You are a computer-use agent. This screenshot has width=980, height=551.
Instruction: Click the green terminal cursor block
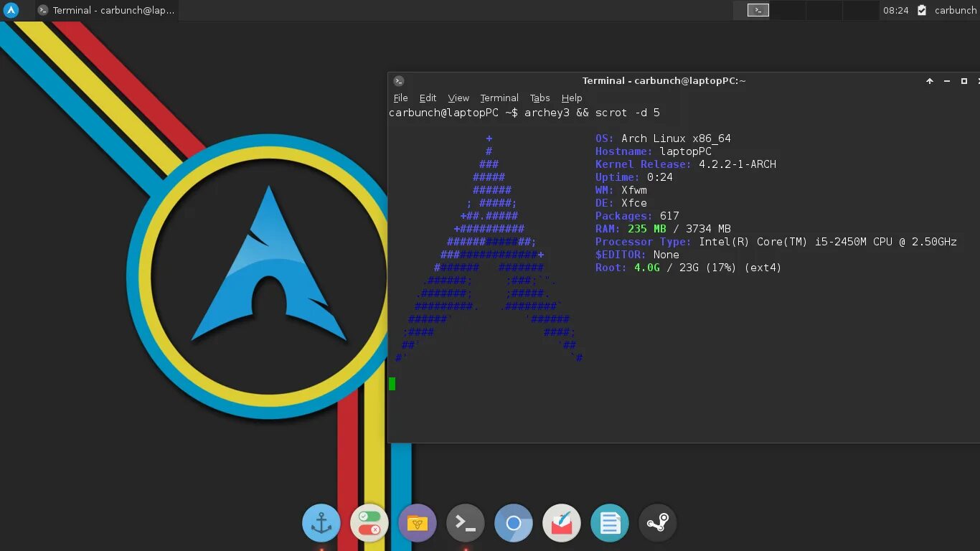392,384
